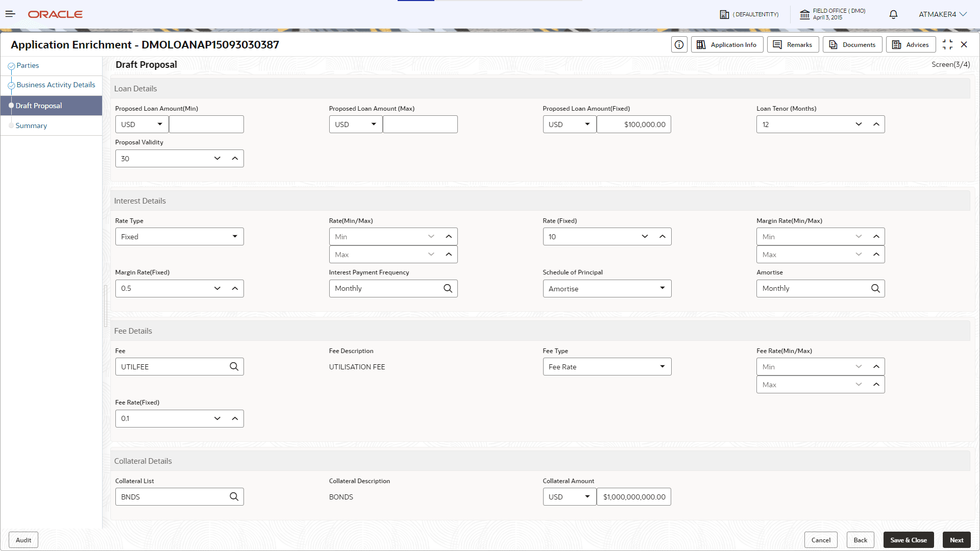Open Schedule of Principal dropdown

(662, 289)
